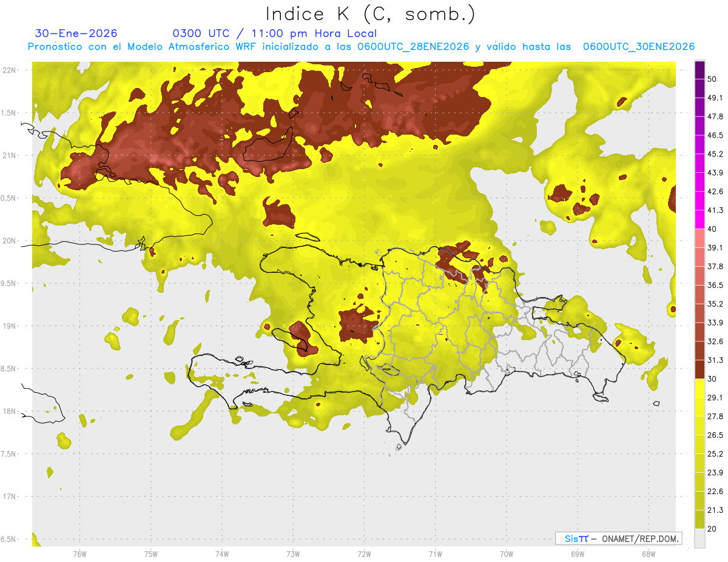Click the color bar label "22.6"
Screen dimensions: 728x562
click(715, 492)
